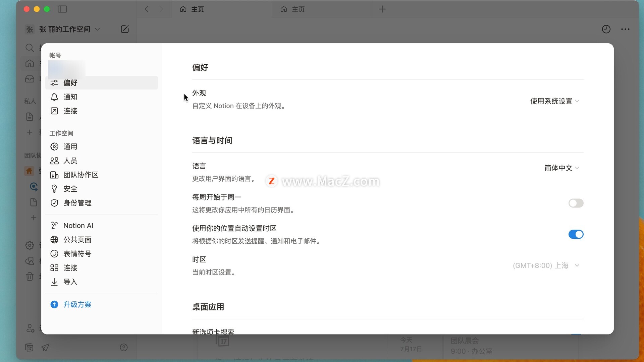Viewport: 644px width, 362px height.
Task: Switch to the second 主页 tab
Action: (x=322, y=9)
